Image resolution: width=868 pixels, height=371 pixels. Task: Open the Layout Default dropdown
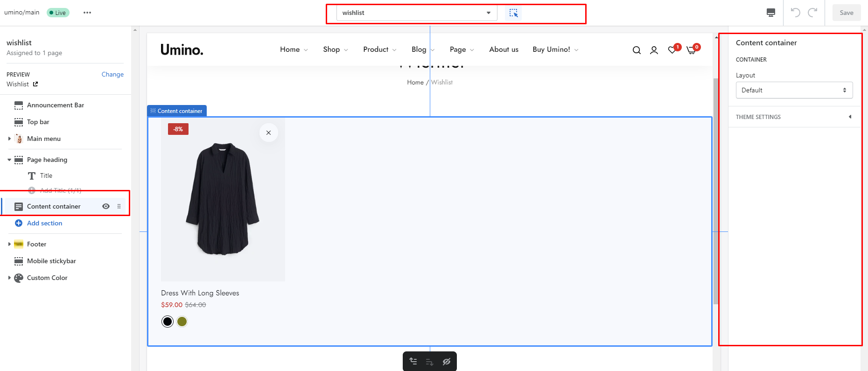794,90
